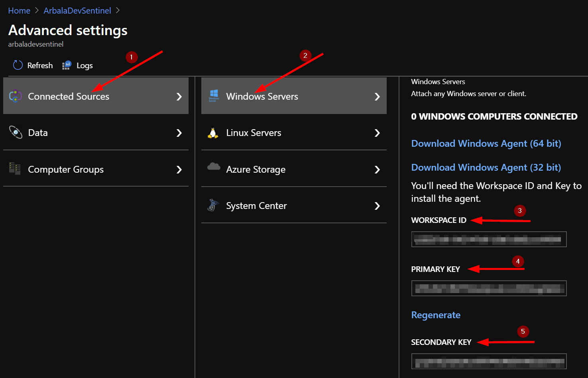
Task: Select System Center source
Action: [294, 205]
